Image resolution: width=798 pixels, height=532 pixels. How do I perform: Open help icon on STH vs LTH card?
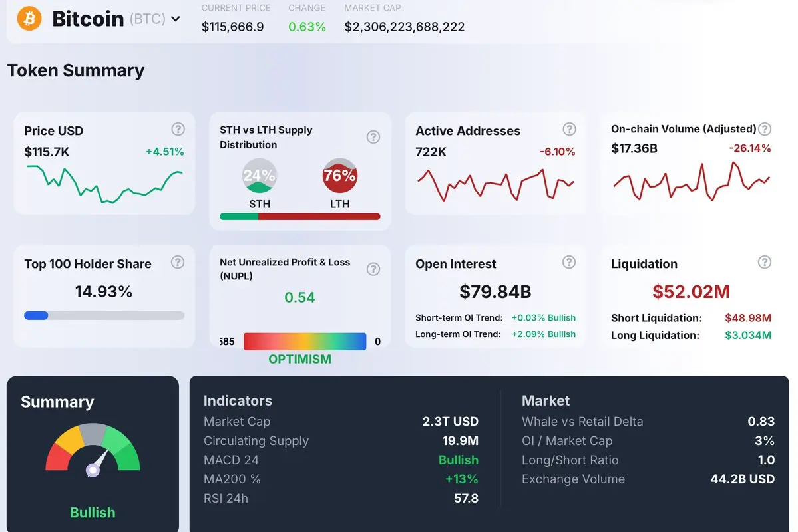click(x=373, y=137)
